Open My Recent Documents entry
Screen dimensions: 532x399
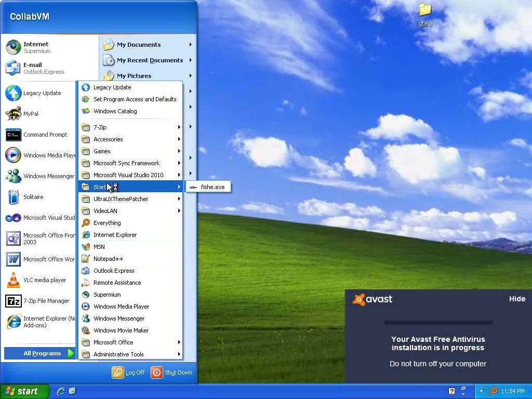(148, 60)
